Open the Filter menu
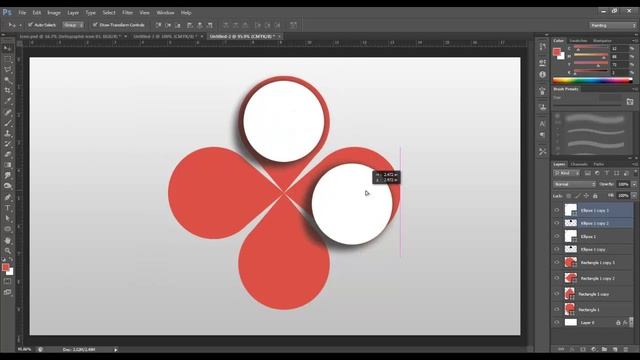Viewport: 640px width, 360px height. [x=127, y=13]
